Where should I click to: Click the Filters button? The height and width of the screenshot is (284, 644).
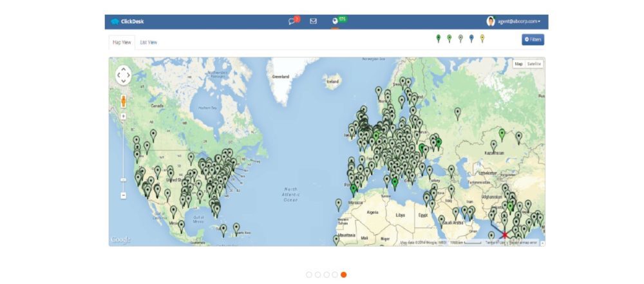coord(533,40)
